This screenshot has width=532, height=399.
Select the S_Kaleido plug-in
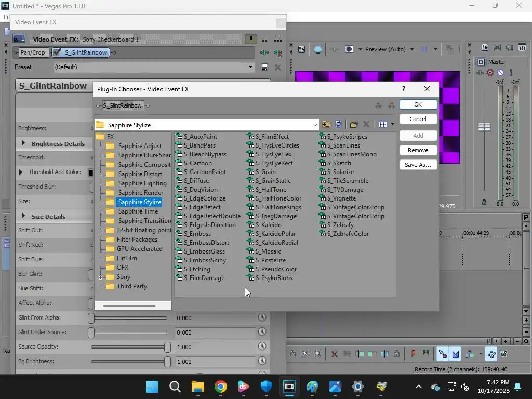269,224
